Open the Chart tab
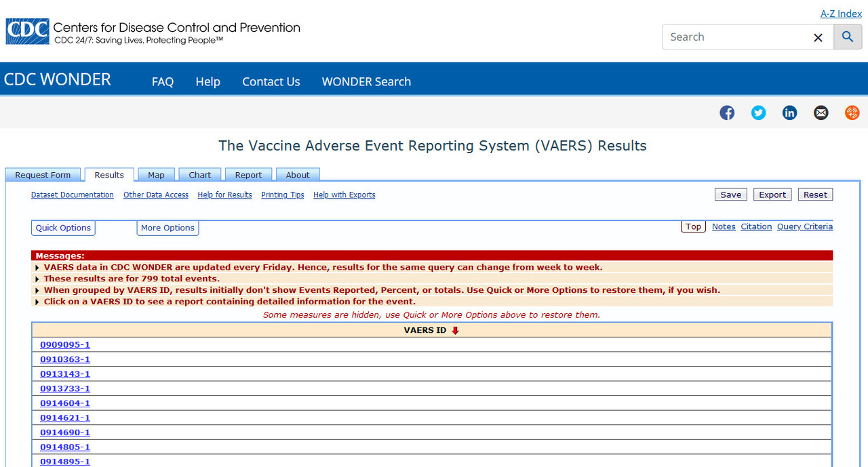The height and width of the screenshot is (467, 868). coord(200,175)
